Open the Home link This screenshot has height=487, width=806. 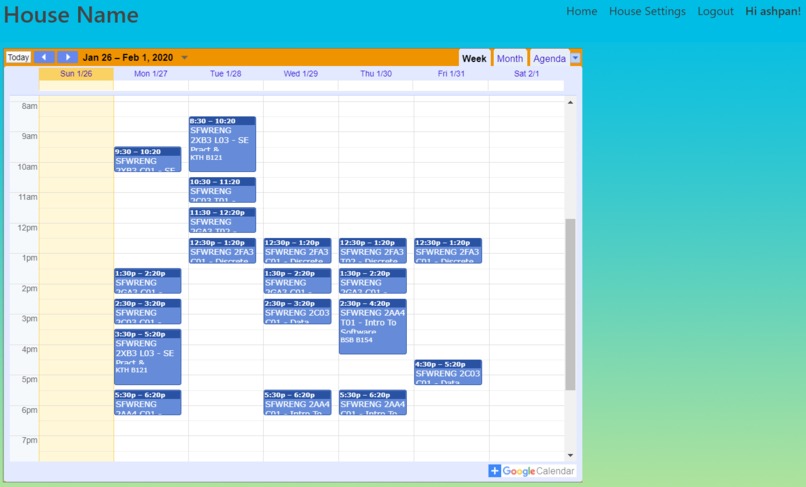[581, 11]
